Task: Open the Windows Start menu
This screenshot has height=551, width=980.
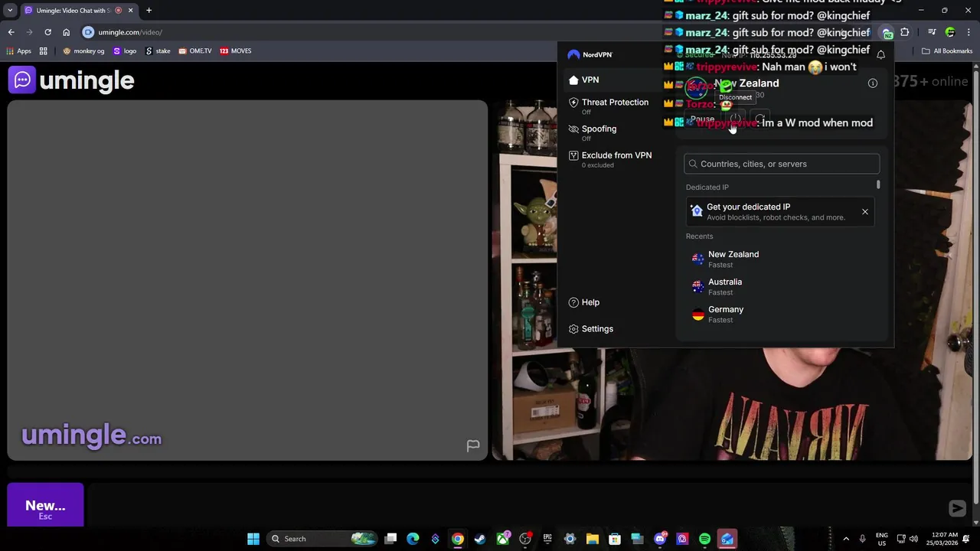Action: [253, 539]
